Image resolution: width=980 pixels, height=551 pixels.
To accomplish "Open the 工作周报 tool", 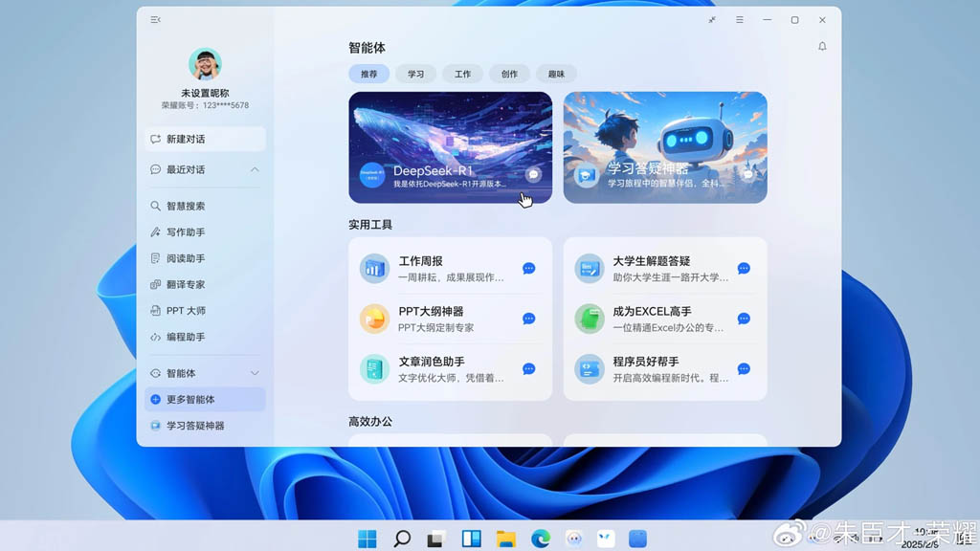I will pos(450,269).
